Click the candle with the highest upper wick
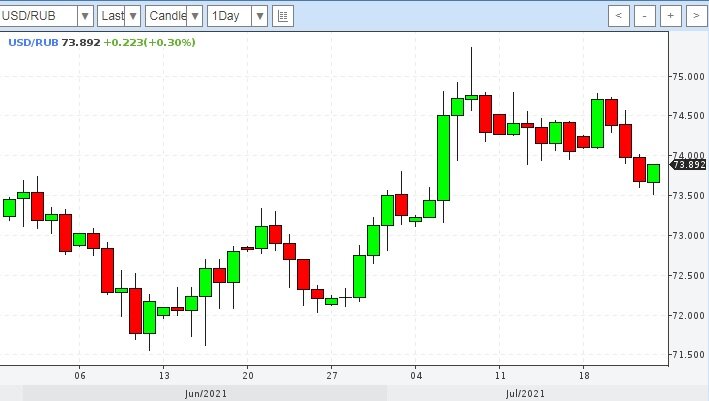The width and height of the screenshot is (709, 401). [x=472, y=97]
